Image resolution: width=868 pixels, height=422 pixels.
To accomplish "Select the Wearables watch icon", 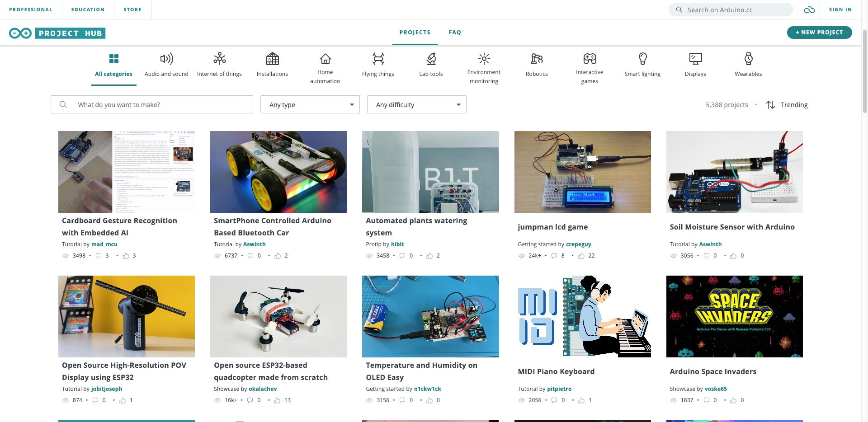I will (748, 59).
